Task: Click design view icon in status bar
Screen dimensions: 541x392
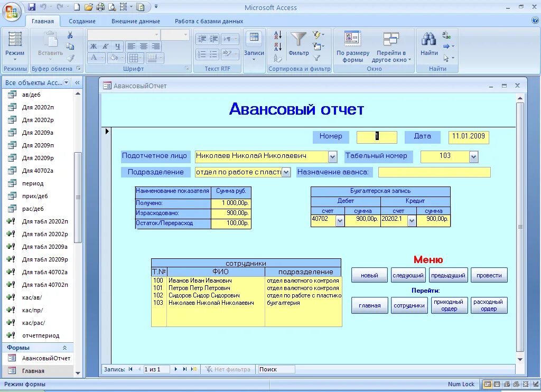Action: tap(536, 384)
